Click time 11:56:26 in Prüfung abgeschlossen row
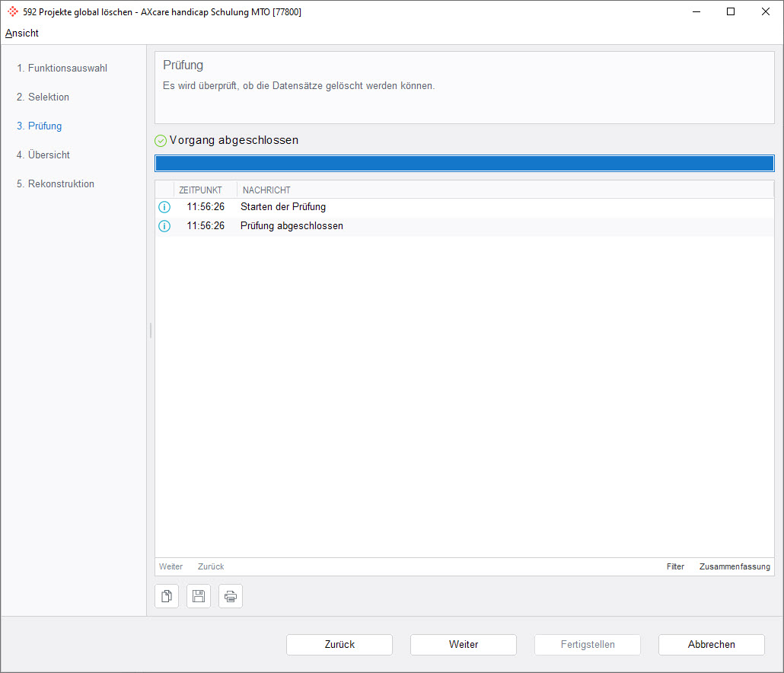Image resolution: width=784 pixels, height=673 pixels. click(206, 226)
